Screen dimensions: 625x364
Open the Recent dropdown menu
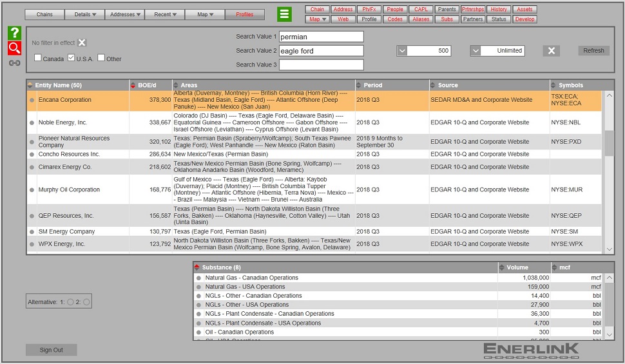point(165,14)
